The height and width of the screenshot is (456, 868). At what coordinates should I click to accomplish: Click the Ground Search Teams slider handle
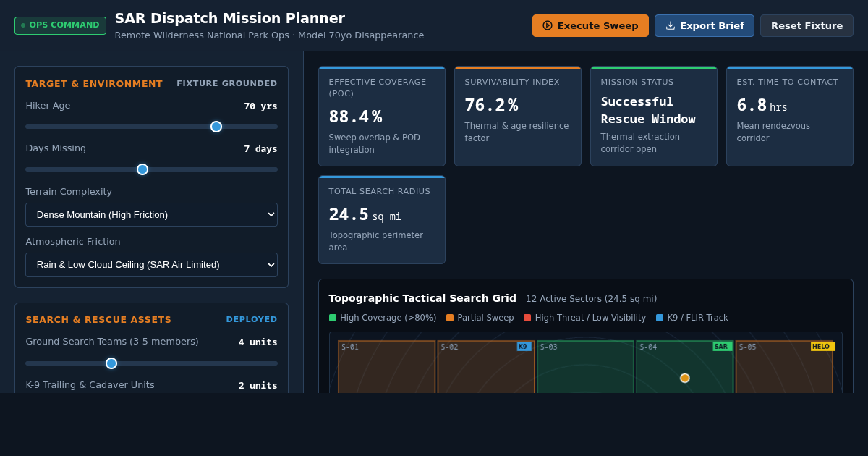tap(111, 363)
